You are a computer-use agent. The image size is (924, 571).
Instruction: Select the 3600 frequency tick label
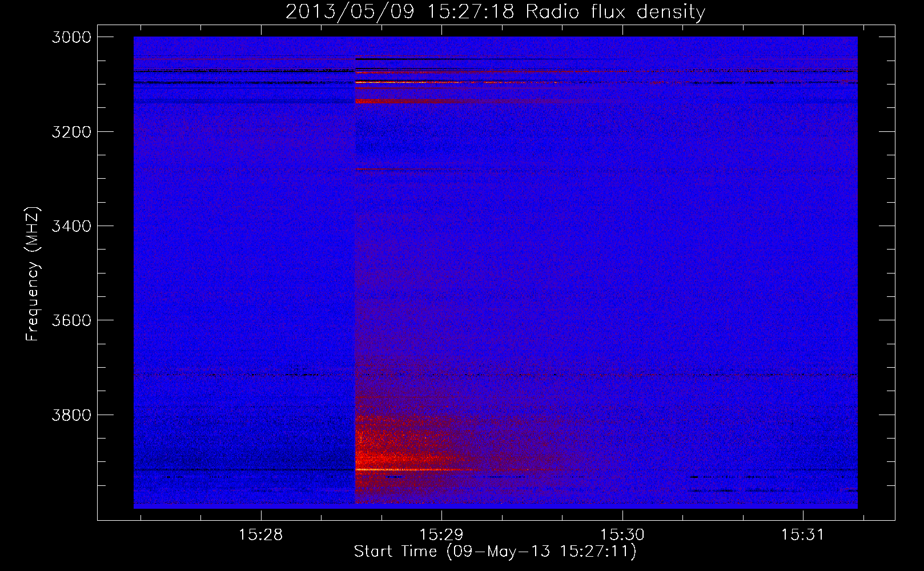(x=71, y=320)
